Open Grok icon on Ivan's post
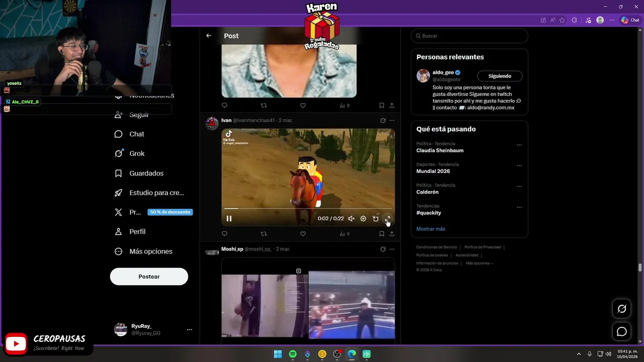The image size is (644, 362). click(x=383, y=121)
